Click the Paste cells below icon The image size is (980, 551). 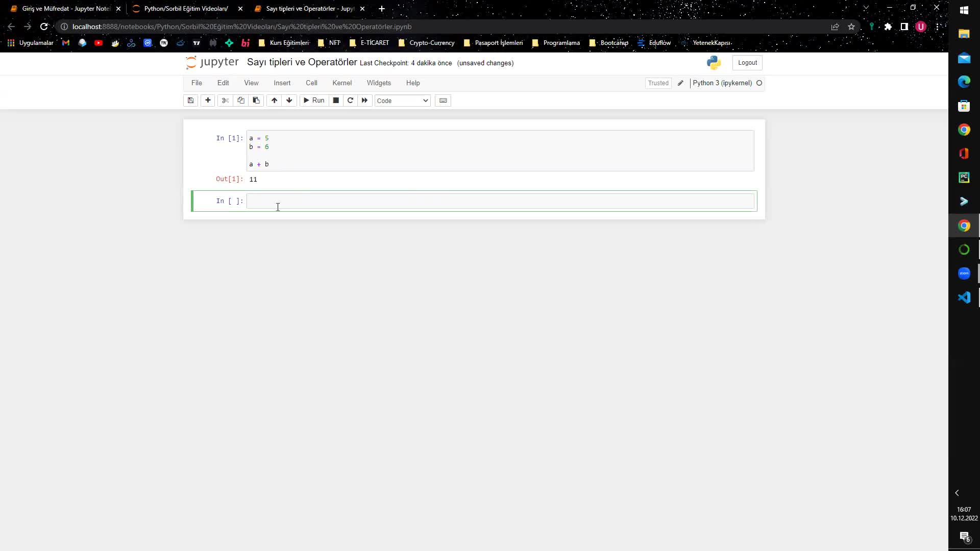256,100
